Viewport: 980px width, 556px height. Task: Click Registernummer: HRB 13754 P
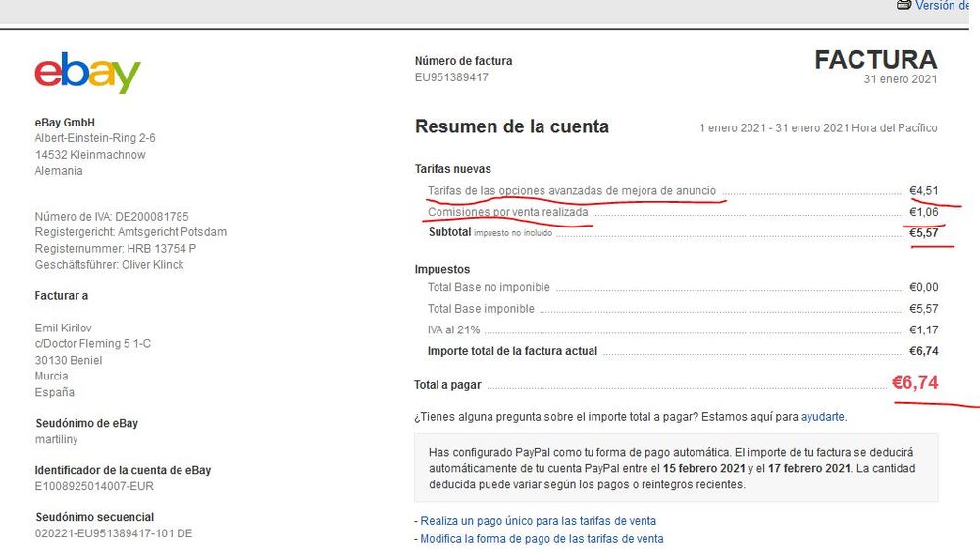point(116,249)
